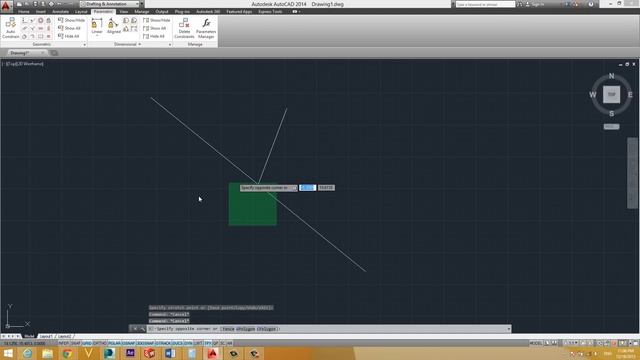Toggle SNAP mode in status bar
The image size is (640, 360).
(x=76, y=344)
